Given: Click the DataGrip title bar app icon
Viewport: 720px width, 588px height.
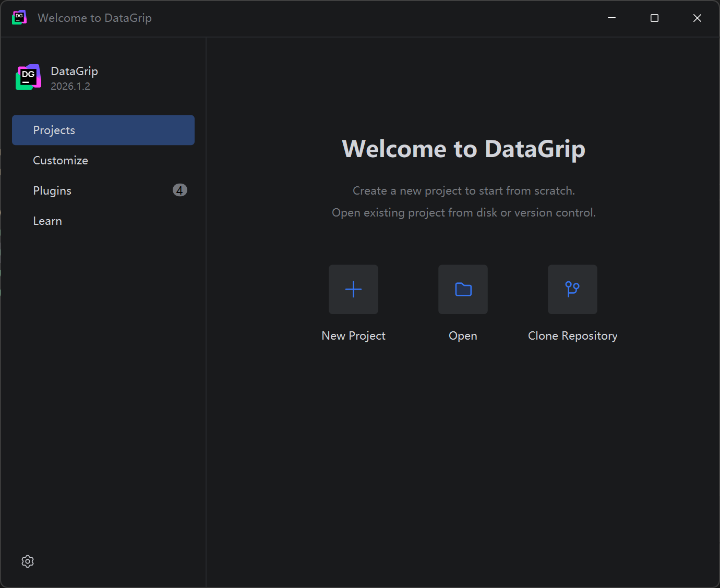Looking at the screenshot, I should [x=19, y=18].
